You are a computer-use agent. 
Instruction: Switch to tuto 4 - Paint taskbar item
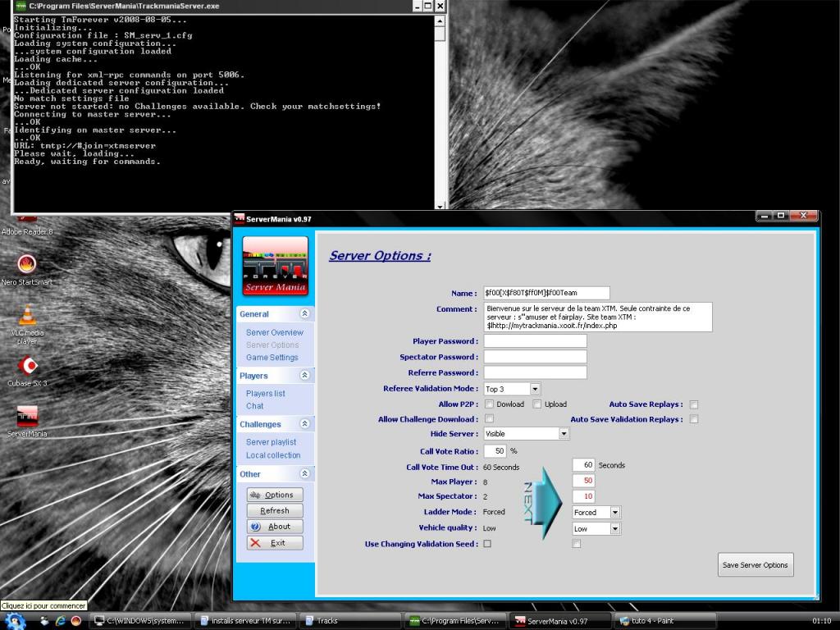[666, 621]
